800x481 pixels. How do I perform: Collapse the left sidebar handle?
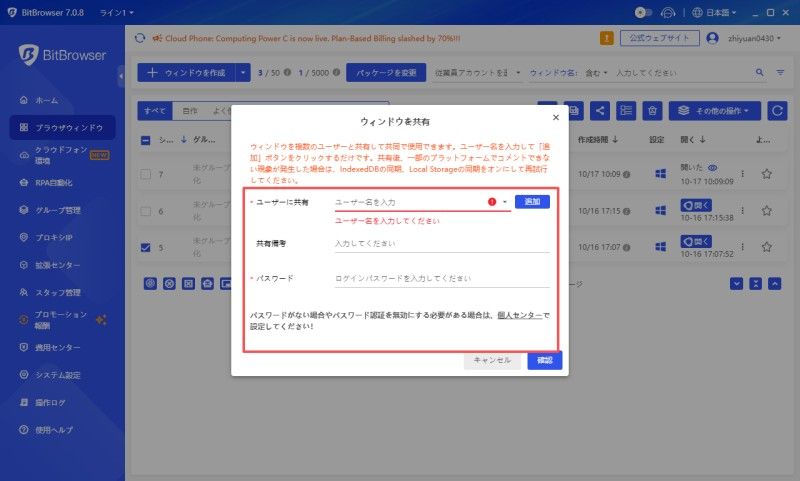(121, 76)
